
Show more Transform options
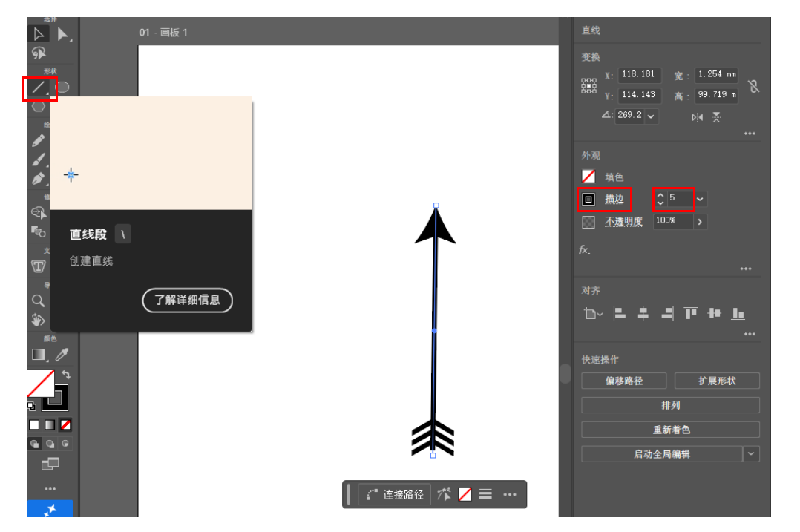(750, 134)
